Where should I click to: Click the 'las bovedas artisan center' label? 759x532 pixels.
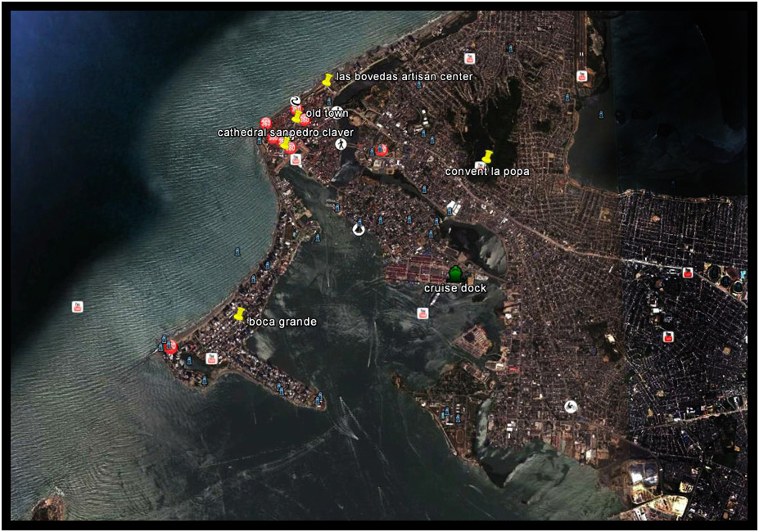(x=404, y=76)
